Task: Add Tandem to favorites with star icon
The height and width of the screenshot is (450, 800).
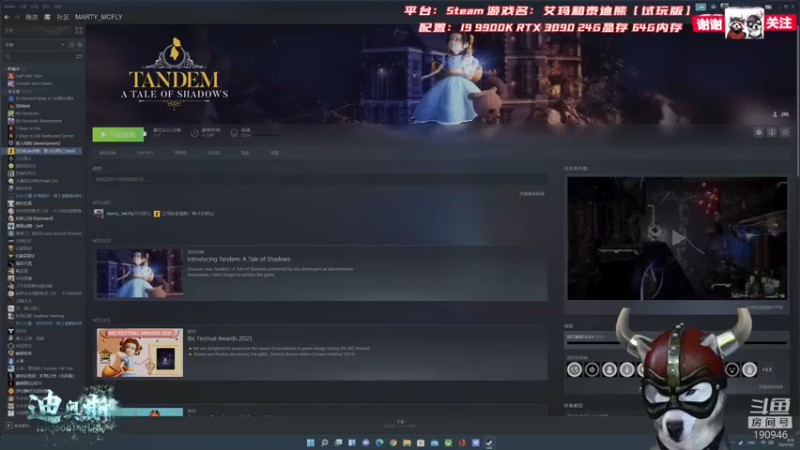Action: pos(785,132)
